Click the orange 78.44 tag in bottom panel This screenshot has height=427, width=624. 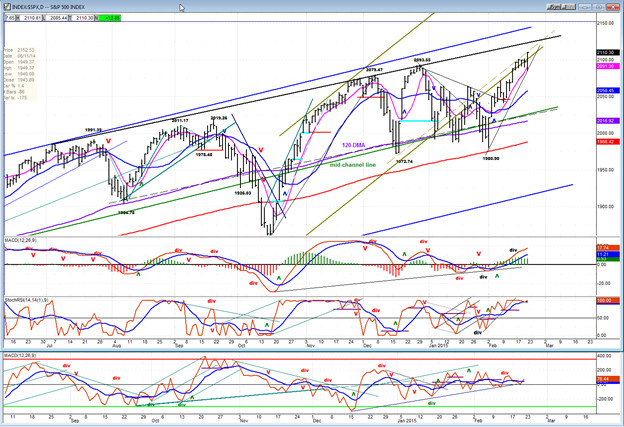tap(608, 379)
